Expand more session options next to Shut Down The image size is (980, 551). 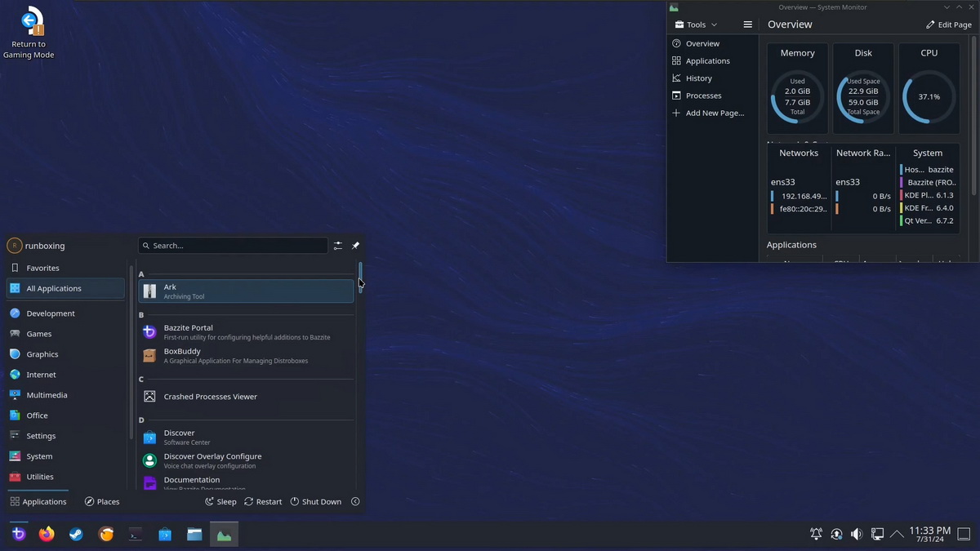click(x=355, y=502)
